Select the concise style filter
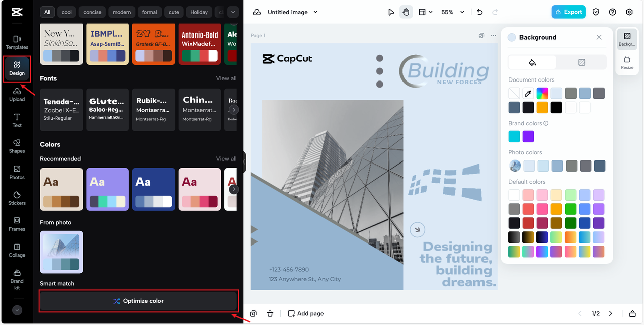The height and width of the screenshot is (325, 644). (x=92, y=12)
